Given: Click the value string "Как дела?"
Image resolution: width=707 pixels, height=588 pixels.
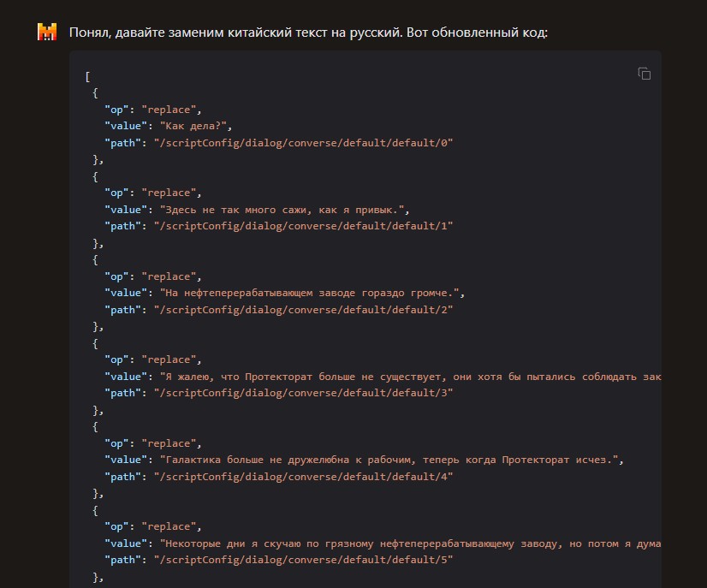Looking at the screenshot, I should [193, 127].
